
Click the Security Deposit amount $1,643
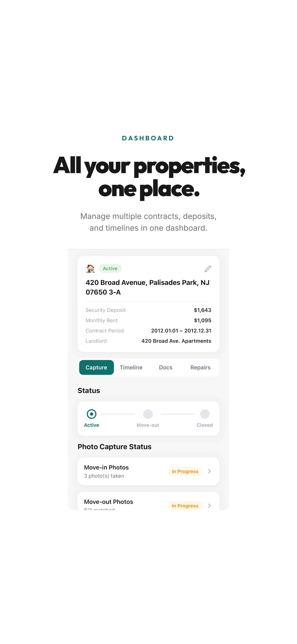tap(203, 310)
